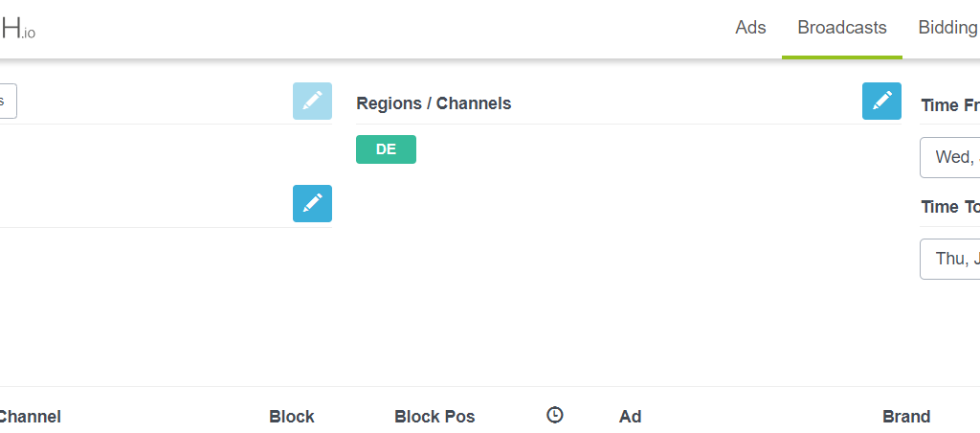Screen dimensions: 980x433
Task: Sort table by Block column header
Action: click(x=292, y=417)
